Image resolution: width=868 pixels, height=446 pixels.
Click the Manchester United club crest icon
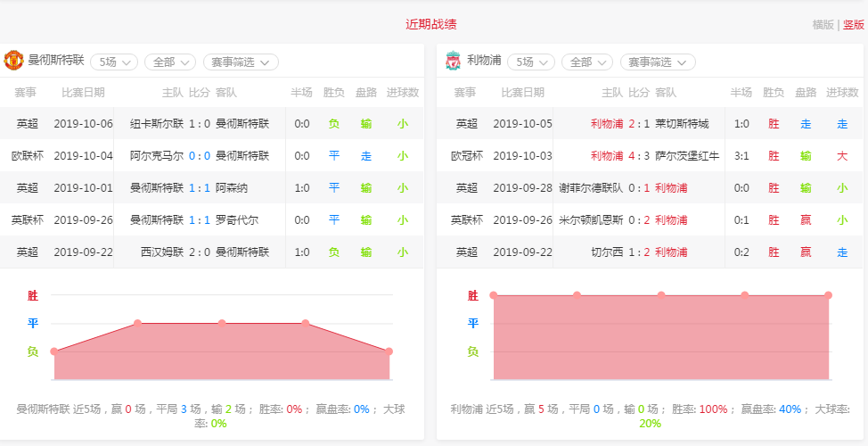(x=13, y=61)
